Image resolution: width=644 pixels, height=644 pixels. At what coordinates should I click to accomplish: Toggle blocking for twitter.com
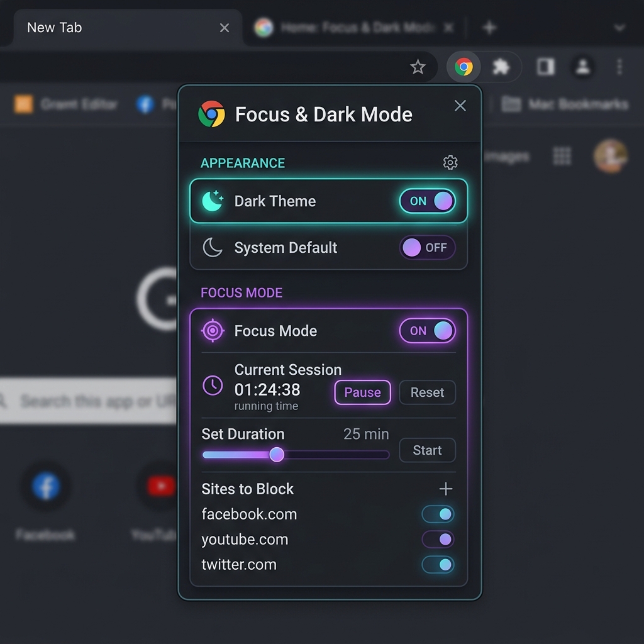point(438,564)
